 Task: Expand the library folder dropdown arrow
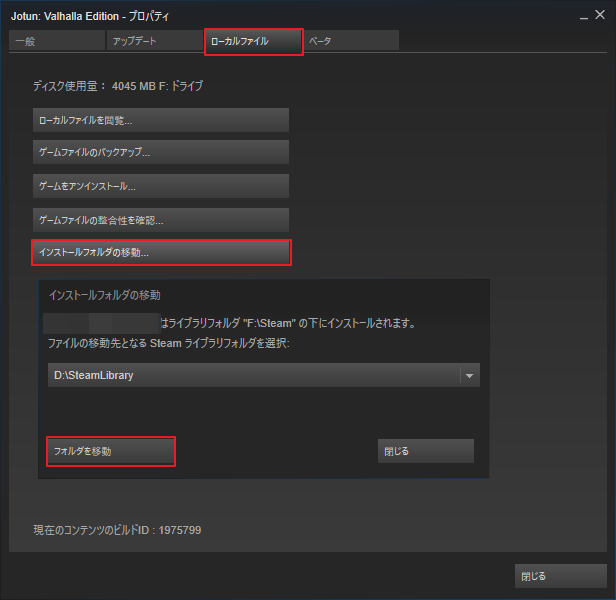click(x=469, y=376)
